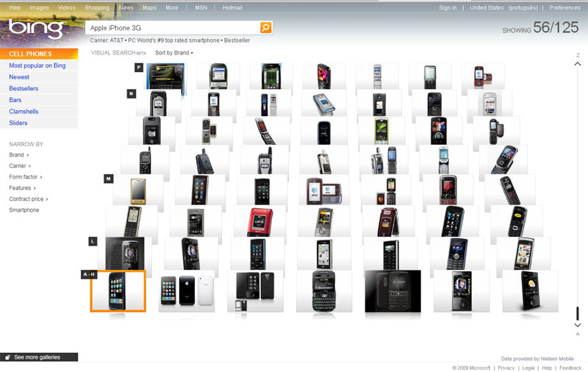
Task: Click the Bing logo
Action: click(35, 28)
